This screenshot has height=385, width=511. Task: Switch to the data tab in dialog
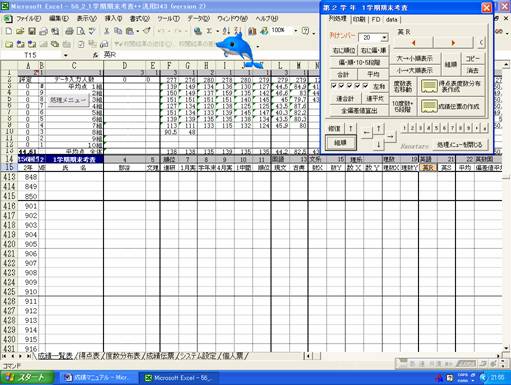pyautogui.click(x=391, y=19)
